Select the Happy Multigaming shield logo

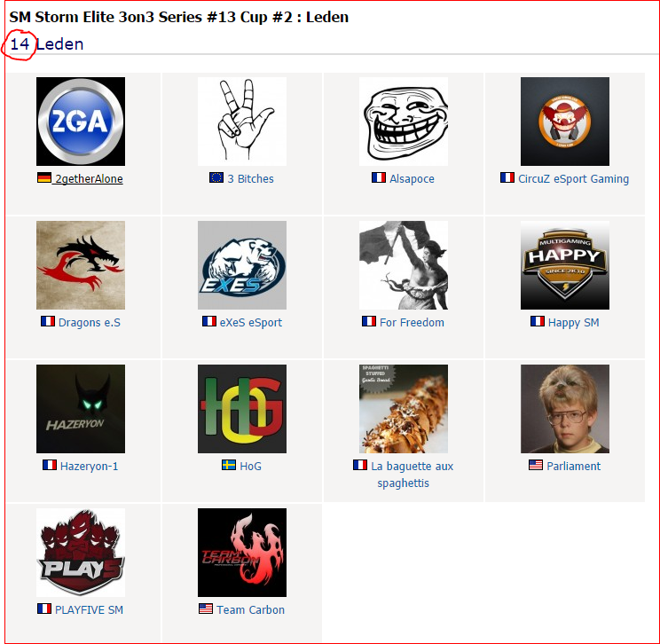[x=565, y=265]
